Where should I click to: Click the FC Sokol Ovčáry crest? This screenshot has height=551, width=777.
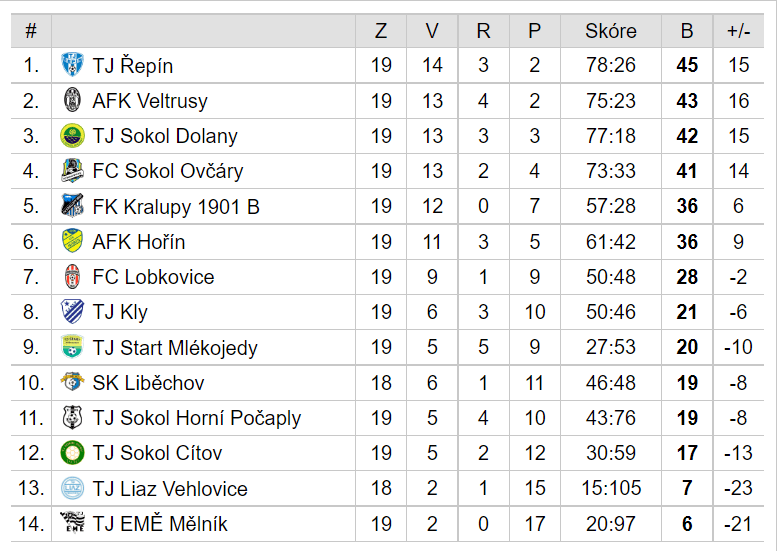pyautogui.click(x=72, y=171)
